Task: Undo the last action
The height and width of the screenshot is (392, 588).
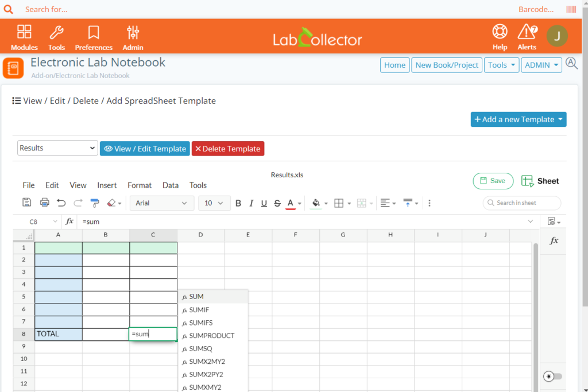Action: coord(61,203)
